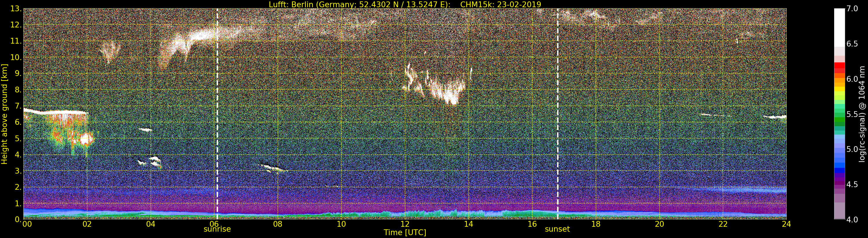The height and width of the screenshot is (238, 868).
Task: Click the 18 hour tick on the time axis
Action: [596, 224]
